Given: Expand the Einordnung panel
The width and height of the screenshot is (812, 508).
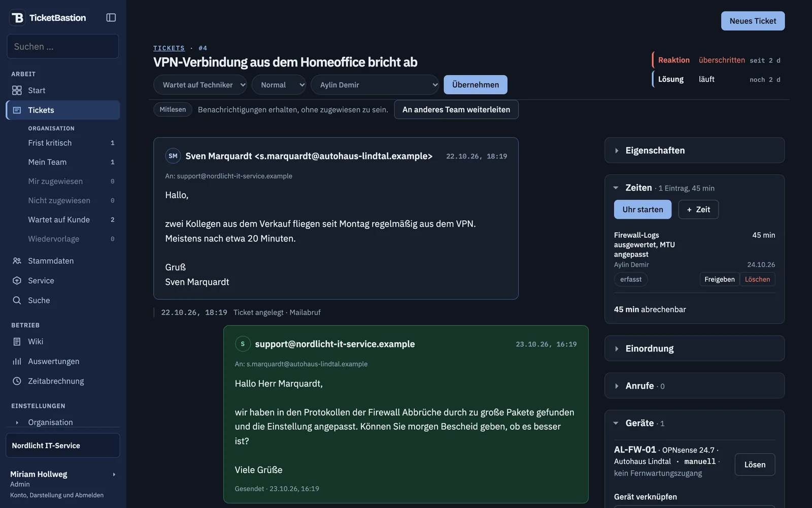Looking at the screenshot, I should point(694,348).
